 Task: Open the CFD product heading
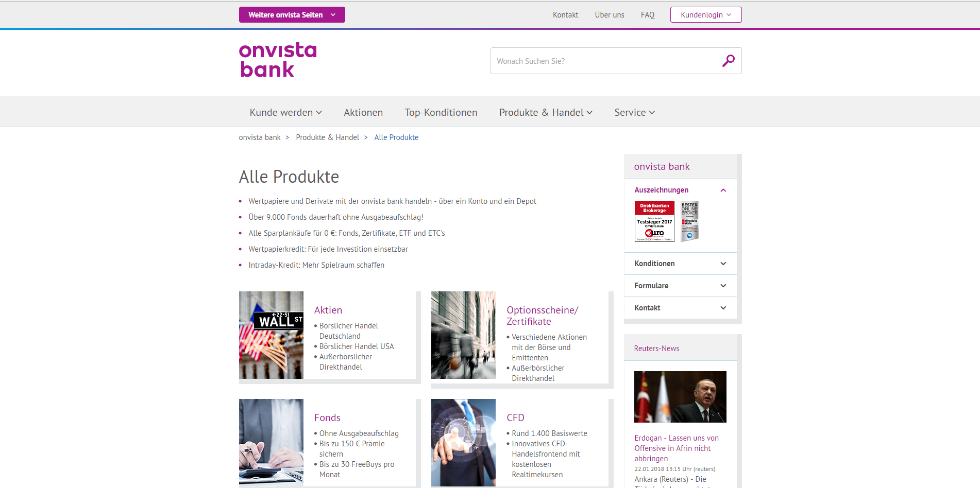pos(515,417)
